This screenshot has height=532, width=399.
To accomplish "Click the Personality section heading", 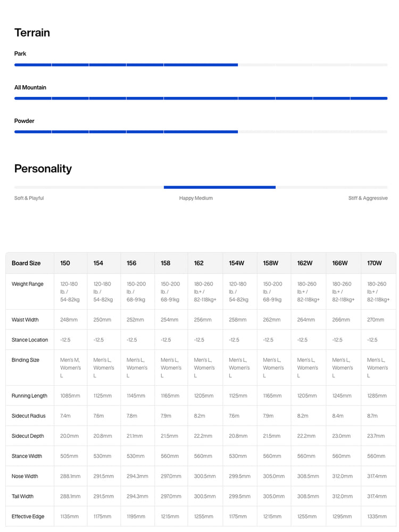I will (43, 169).
